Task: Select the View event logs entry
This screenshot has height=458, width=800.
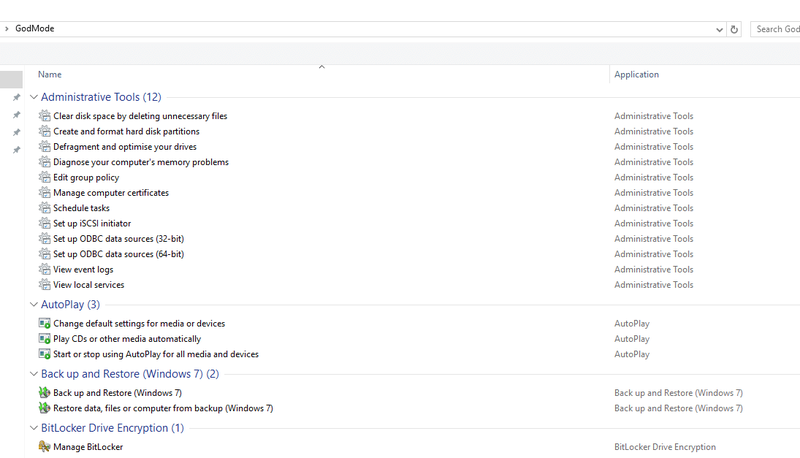Action: click(x=84, y=269)
